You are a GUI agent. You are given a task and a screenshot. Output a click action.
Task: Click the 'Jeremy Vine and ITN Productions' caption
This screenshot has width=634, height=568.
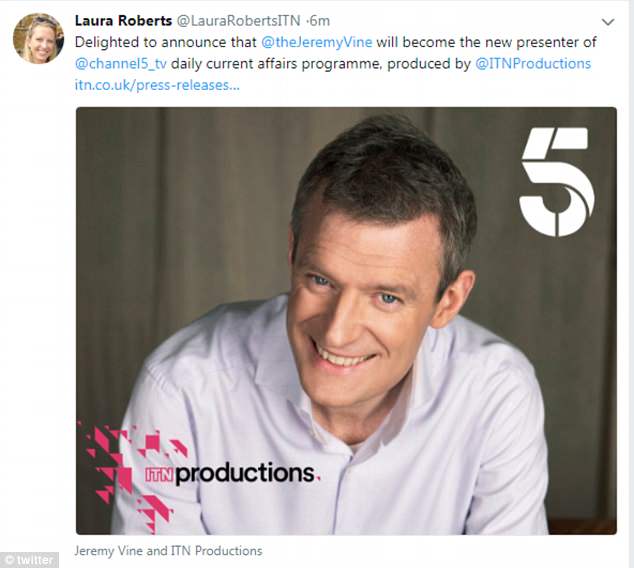(168, 551)
